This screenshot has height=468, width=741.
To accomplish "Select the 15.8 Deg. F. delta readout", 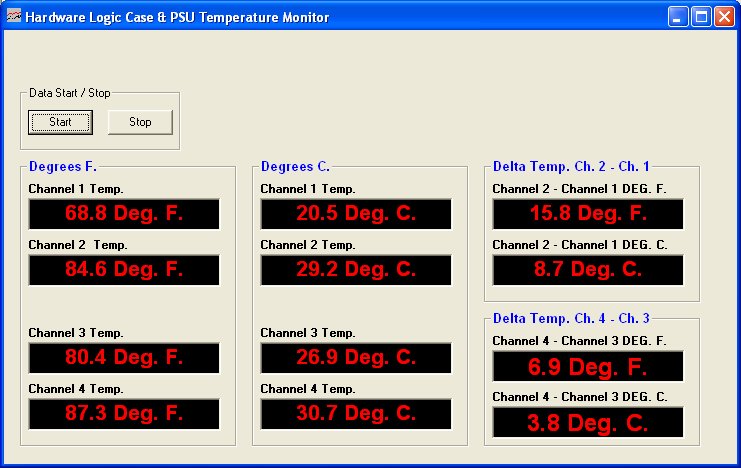I will pos(588,214).
